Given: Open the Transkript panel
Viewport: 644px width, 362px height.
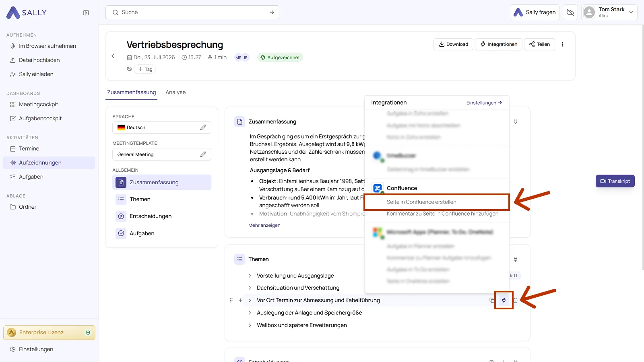Looking at the screenshot, I should [x=615, y=181].
